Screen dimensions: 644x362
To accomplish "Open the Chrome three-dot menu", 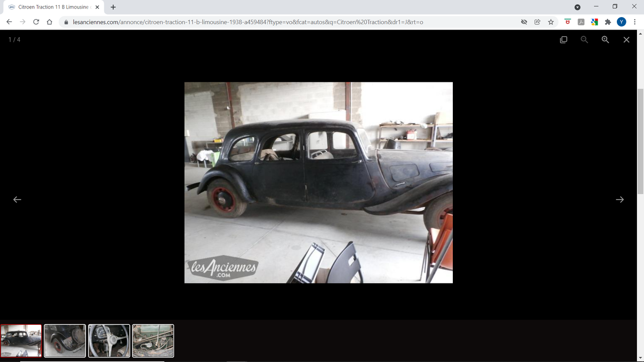I will (x=635, y=22).
